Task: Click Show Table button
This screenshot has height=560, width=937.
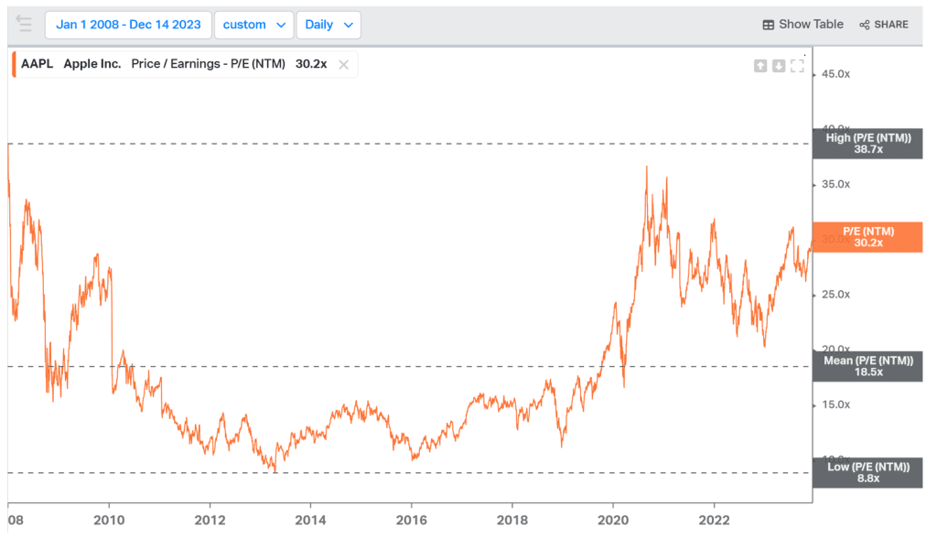Action: click(x=803, y=25)
